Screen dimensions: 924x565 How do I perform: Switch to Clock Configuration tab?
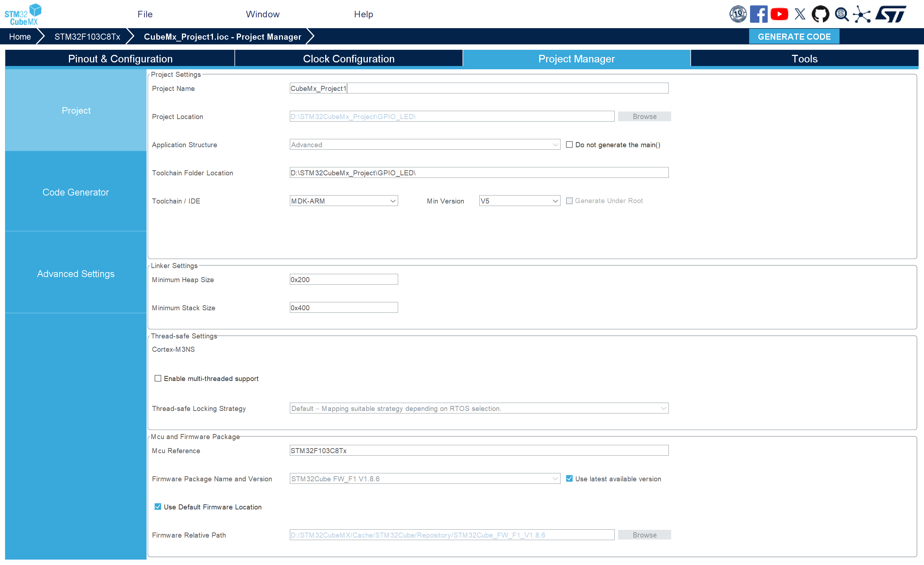(349, 59)
